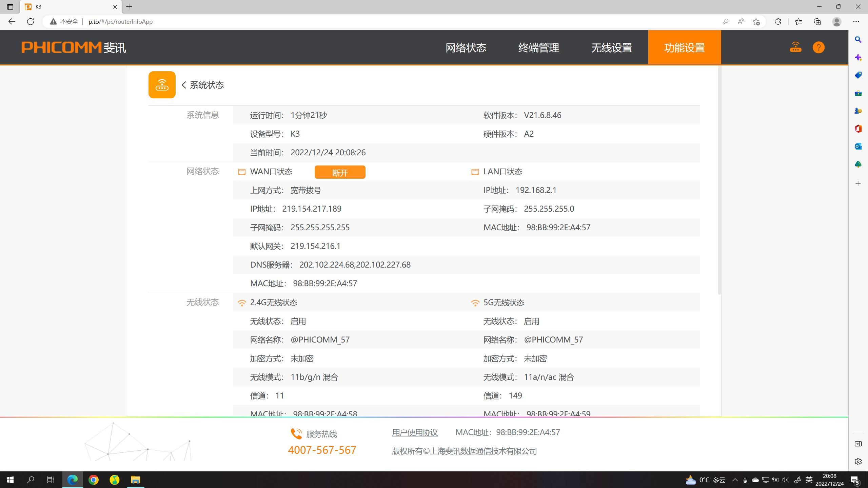Click the 断开 button for WAN

click(x=340, y=172)
